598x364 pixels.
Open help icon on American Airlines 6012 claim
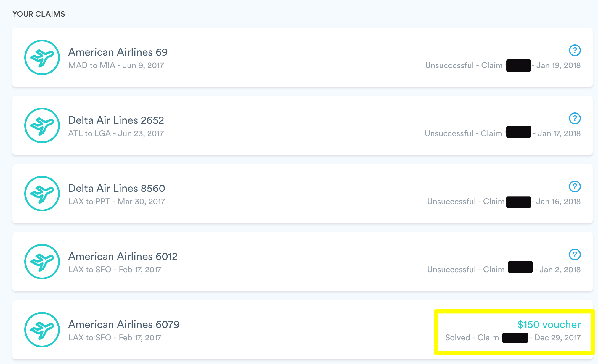tap(575, 255)
